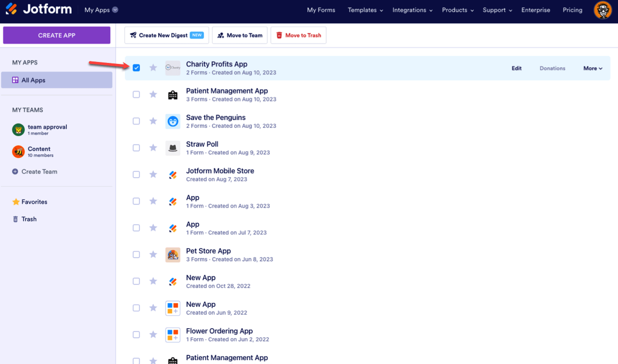Viewport: 618px width, 364px height.
Task: Click Move to Team button
Action: tap(240, 35)
